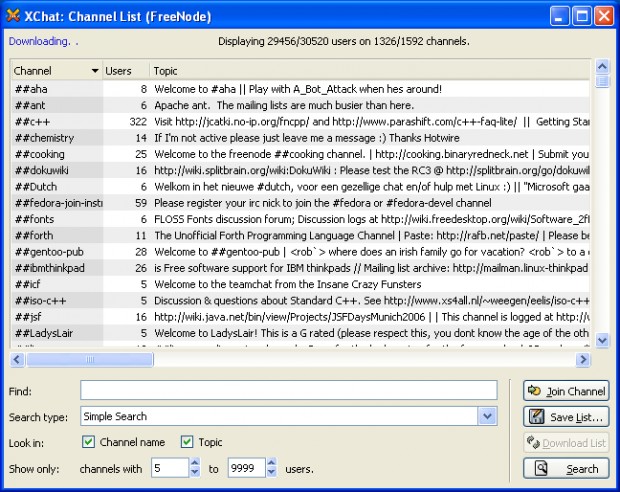Select the ##fonts channel row

[x=301, y=219]
